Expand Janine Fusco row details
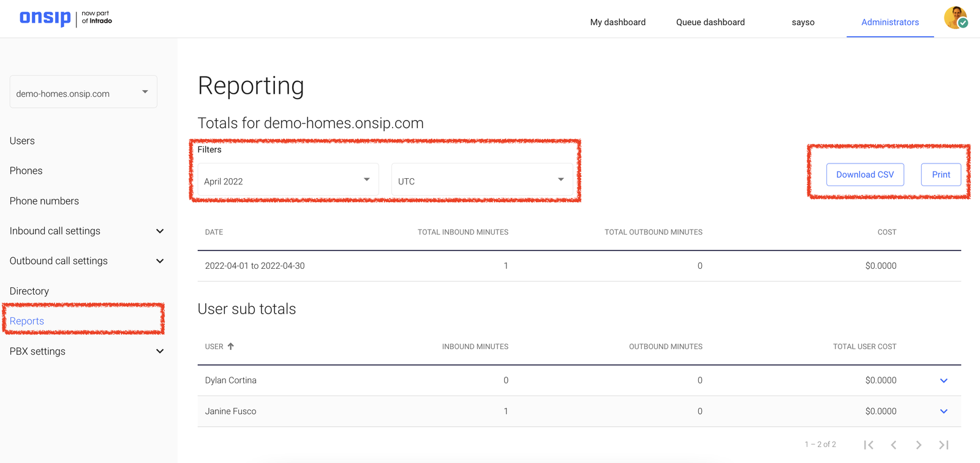The height and width of the screenshot is (463, 980). pyautogui.click(x=944, y=412)
